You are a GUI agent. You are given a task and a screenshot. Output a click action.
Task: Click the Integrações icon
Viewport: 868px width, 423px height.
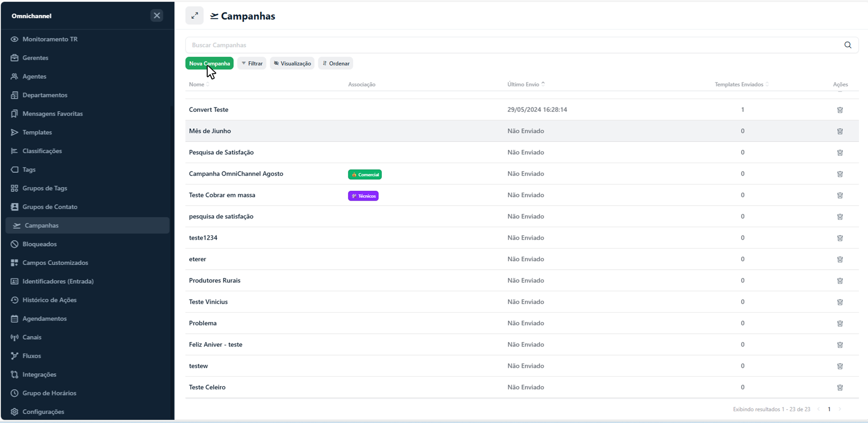tap(14, 375)
